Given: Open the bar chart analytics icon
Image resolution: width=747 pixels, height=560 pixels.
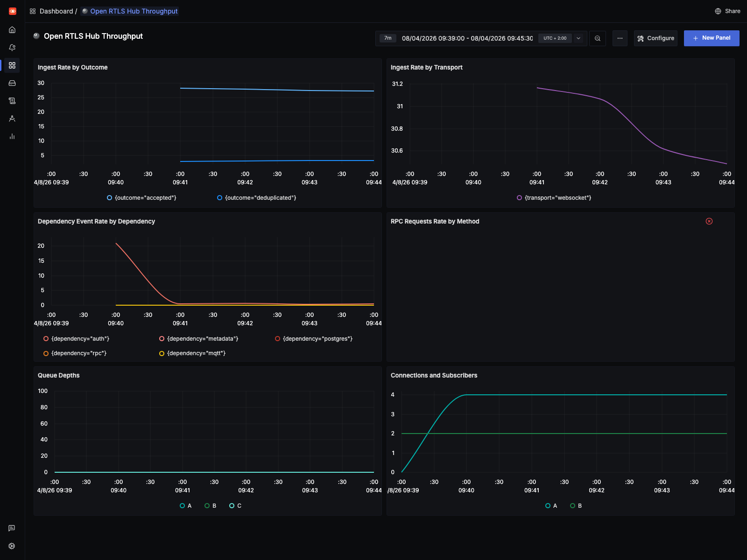Looking at the screenshot, I should (x=12, y=136).
